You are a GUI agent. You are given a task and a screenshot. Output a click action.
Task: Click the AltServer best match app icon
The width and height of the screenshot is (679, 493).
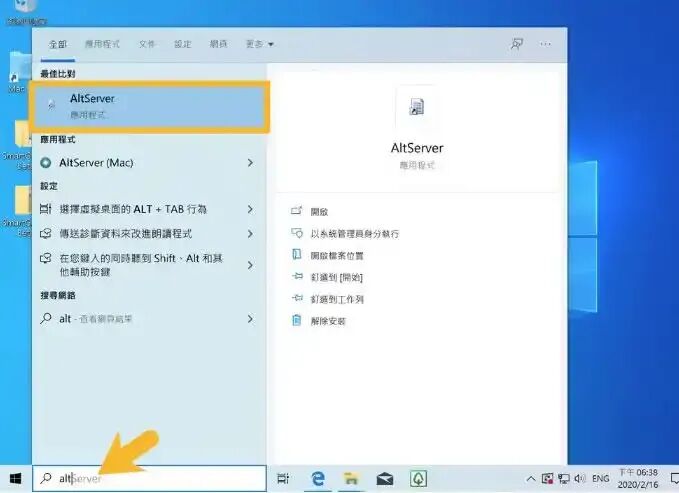click(x=51, y=104)
